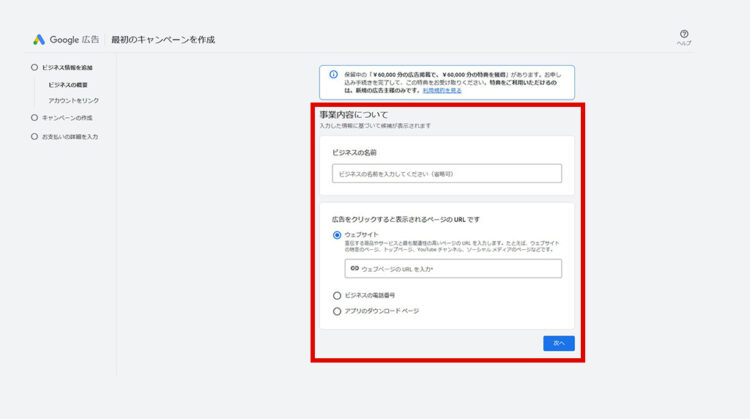Click the キャンペーンの作成 step circle
This screenshot has height=419, width=750.
[x=35, y=117]
